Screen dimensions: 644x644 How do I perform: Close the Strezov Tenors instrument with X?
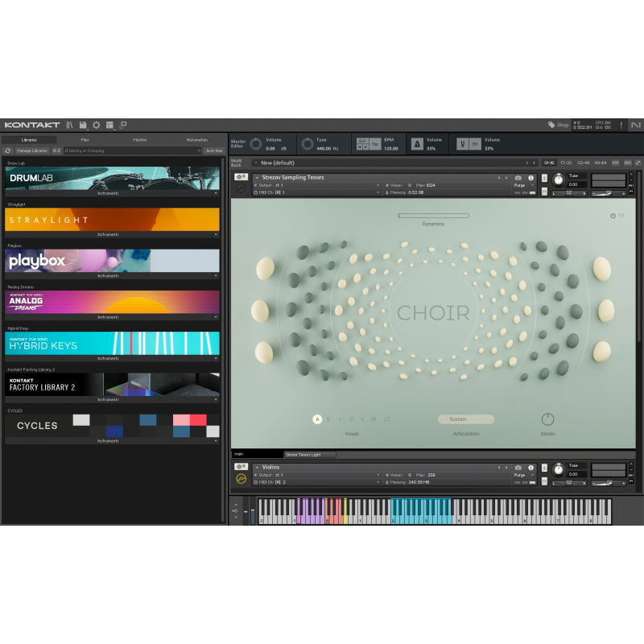pos(631,174)
